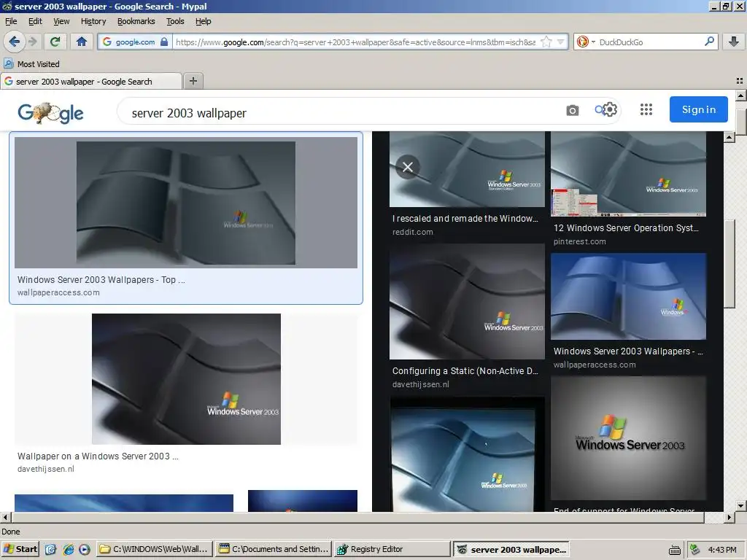Click the Internet Explorer quick launch icon
Viewport: 747px width, 560px height.
coord(69,549)
